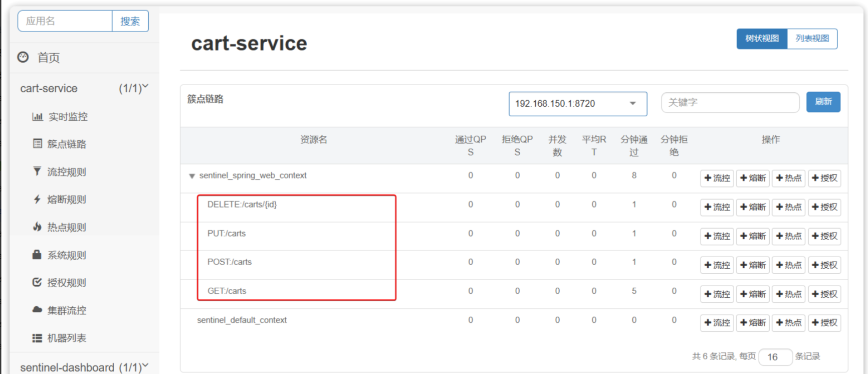This screenshot has height=374, width=868.
Task: Open the machine IP 192.168.150.1:8720 dropdown
Action: (x=577, y=104)
